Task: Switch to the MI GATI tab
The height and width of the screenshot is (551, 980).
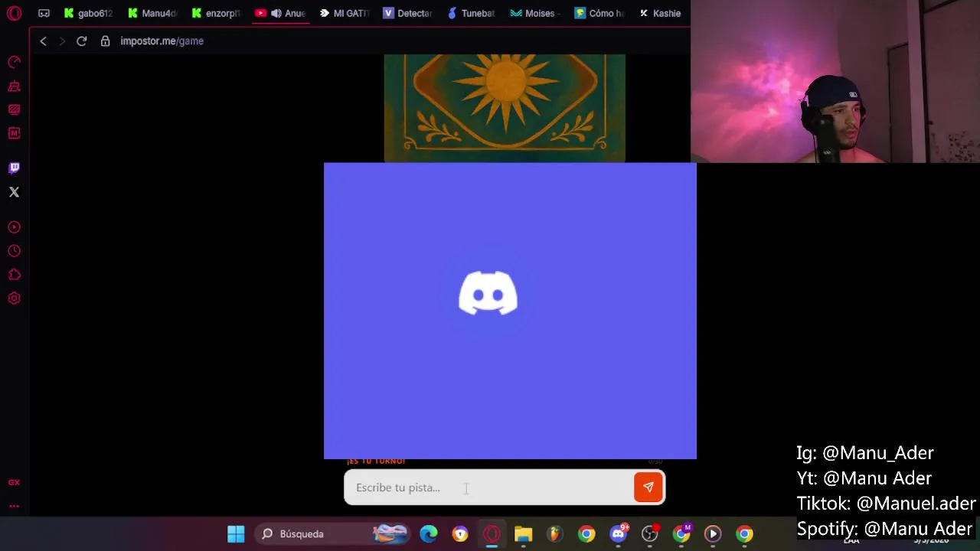Action: pyautogui.click(x=345, y=13)
